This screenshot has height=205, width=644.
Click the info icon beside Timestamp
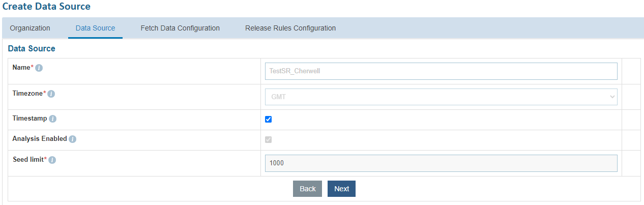(x=53, y=119)
